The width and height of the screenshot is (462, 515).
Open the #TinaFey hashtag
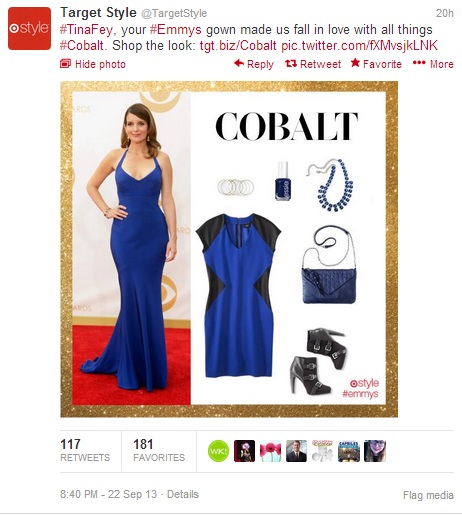tap(86, 30)
